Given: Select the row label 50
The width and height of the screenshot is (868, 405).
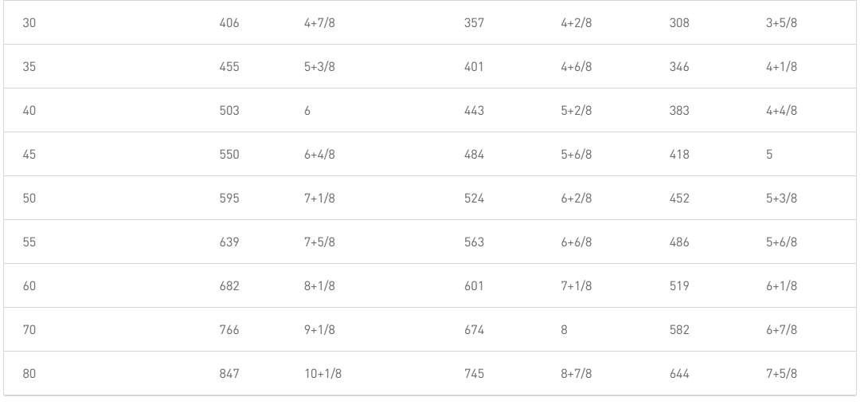Looking at the screenshot, I should coord(29,199).
